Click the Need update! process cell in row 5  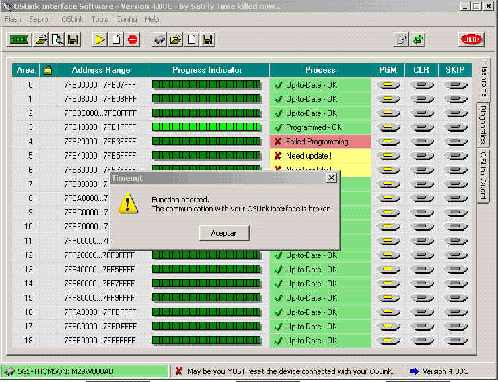[x=320, y=156]
